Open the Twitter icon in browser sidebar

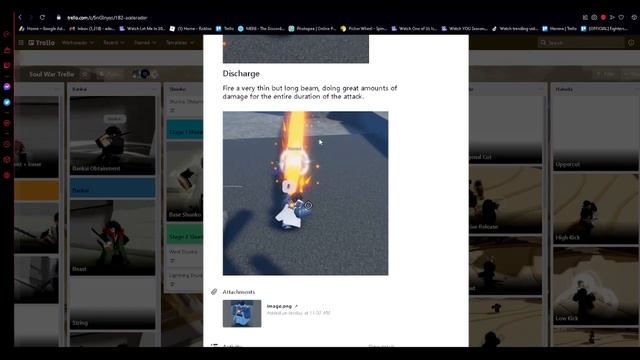pos(7,102)
